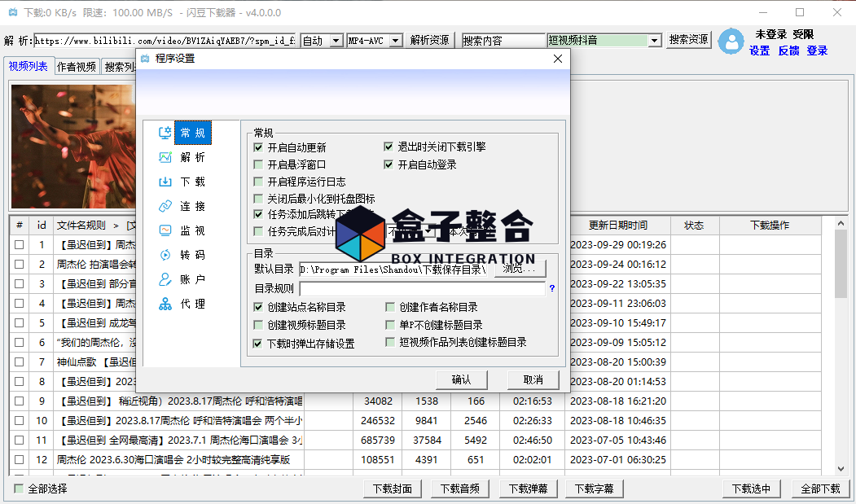Screen dimensions: 856x504
Task: Open the 短视频抖音 source dropdown
Action: click(655, 41)
